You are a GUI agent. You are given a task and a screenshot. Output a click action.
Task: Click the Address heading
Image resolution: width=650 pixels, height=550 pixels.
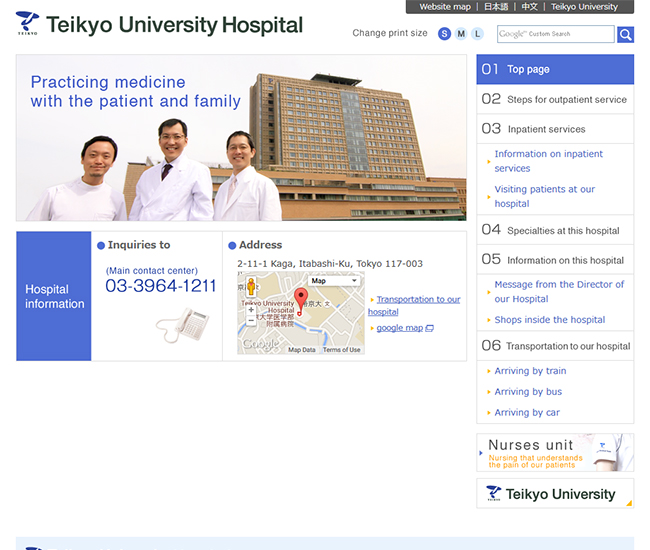tap(260, 245)
